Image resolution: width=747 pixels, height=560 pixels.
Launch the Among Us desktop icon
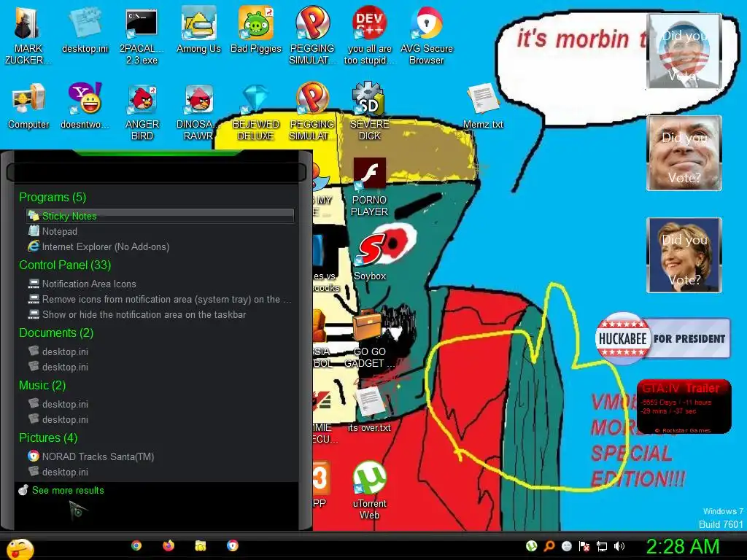pyautogui.click(x=198, y=29)
